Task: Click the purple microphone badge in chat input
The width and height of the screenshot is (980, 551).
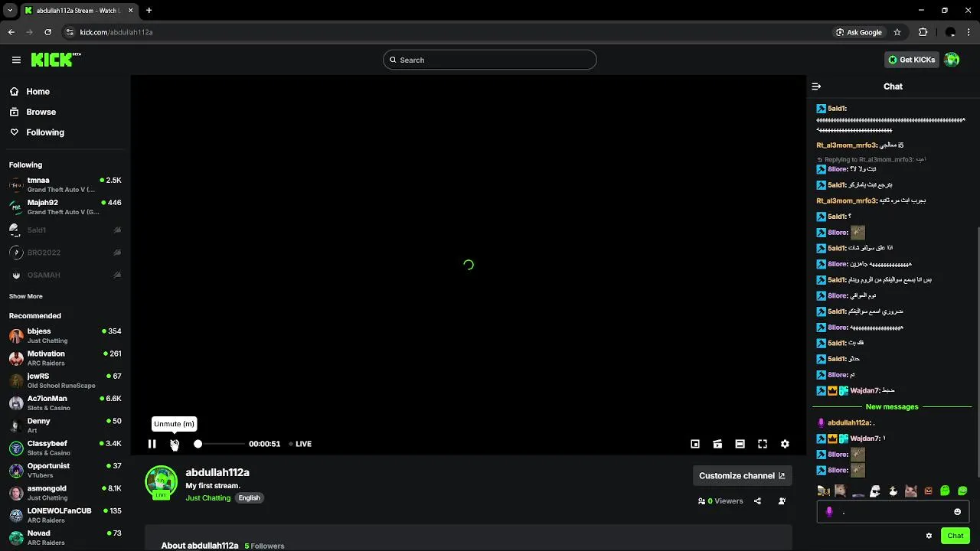Action: 829,512
